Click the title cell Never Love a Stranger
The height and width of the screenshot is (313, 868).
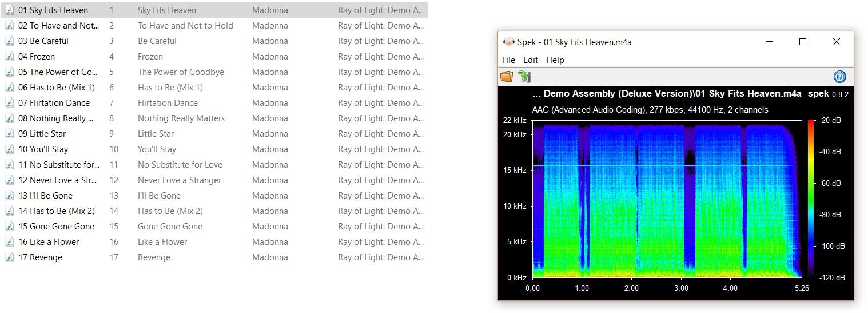click(180, 180)
